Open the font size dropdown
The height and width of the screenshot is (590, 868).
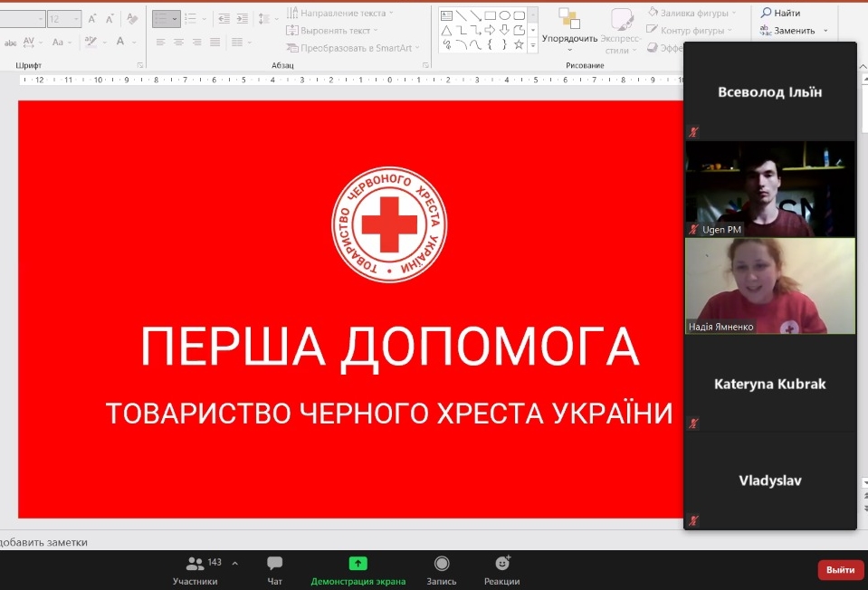(75, 18)
